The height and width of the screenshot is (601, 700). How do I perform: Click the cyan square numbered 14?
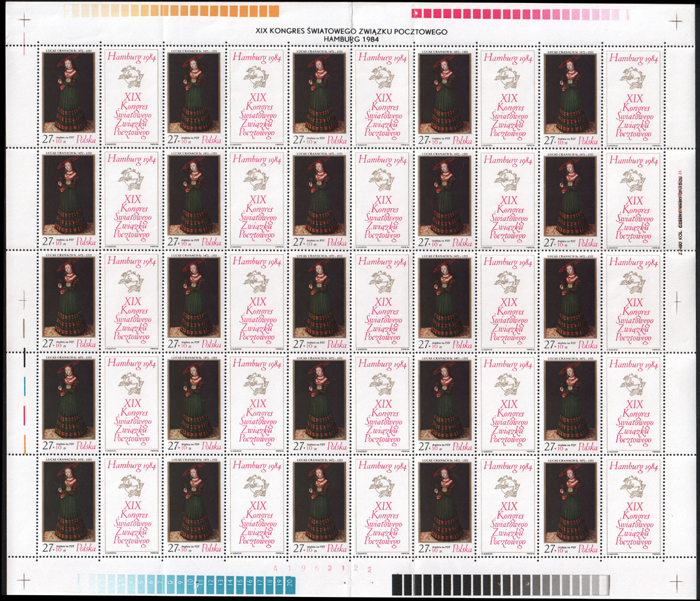tap(230, 585)
